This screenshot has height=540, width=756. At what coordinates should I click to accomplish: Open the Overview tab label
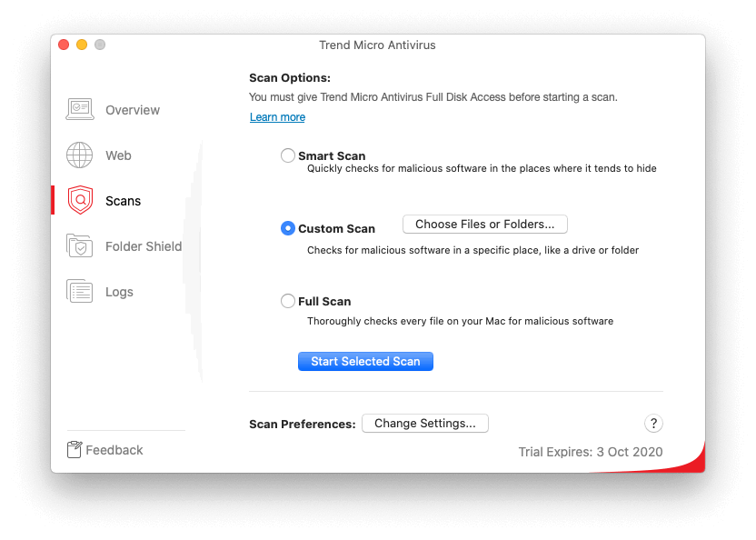tap(133, 110)
